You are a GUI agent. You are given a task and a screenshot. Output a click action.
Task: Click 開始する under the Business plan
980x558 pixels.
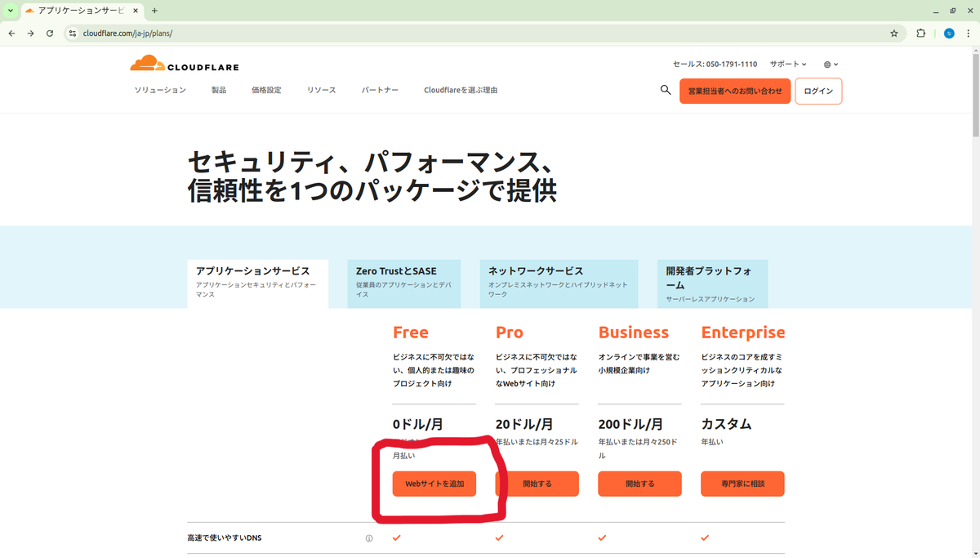pos(639,484)
